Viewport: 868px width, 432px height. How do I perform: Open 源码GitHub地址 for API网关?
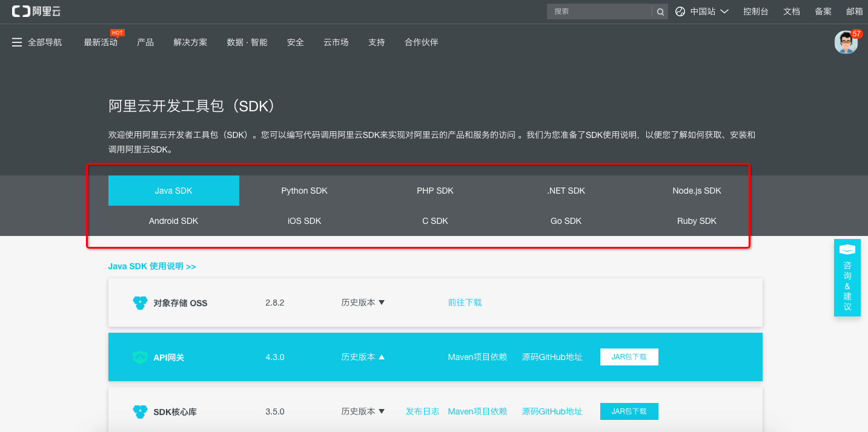tap(552, 357)
